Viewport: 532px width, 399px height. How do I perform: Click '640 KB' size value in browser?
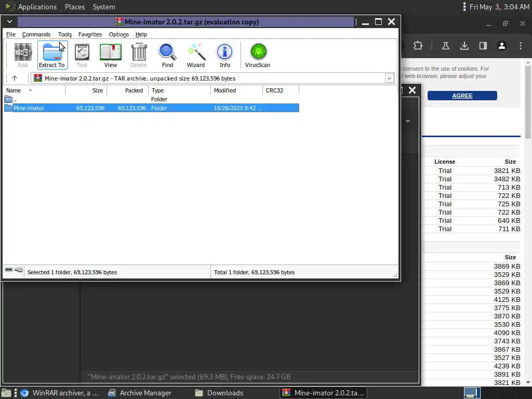point(509,220)
